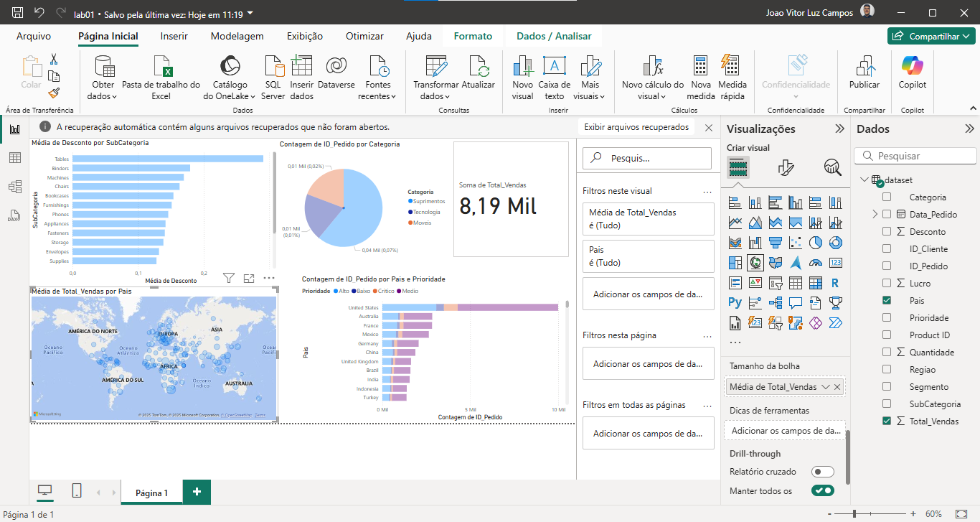Dismiss the recovery notification bar
This screenshot has width=980, height=522.
(709, 127)
